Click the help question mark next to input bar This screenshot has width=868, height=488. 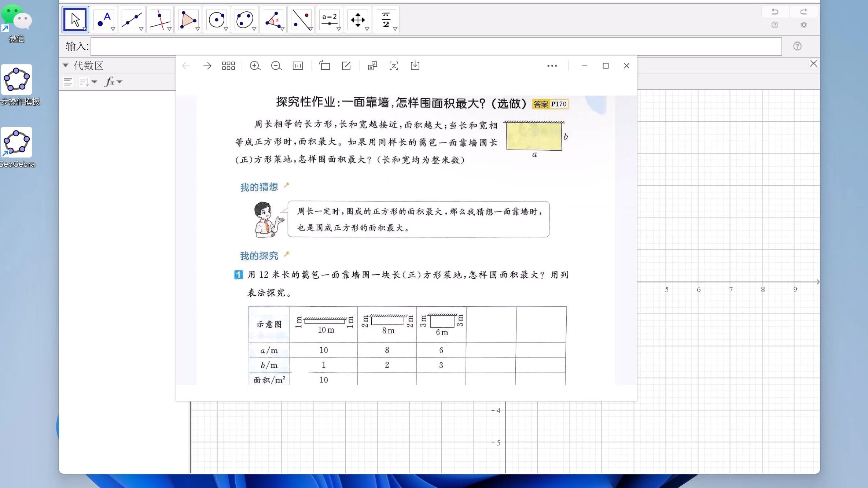click(797, 46)
